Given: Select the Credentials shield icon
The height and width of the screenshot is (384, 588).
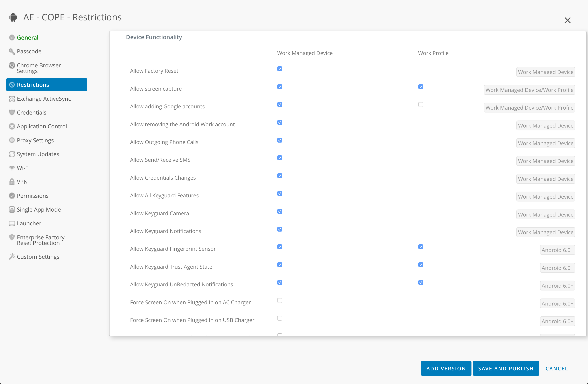Looking at the screenshot, I should pyautogui.click(x=12, y=112).
